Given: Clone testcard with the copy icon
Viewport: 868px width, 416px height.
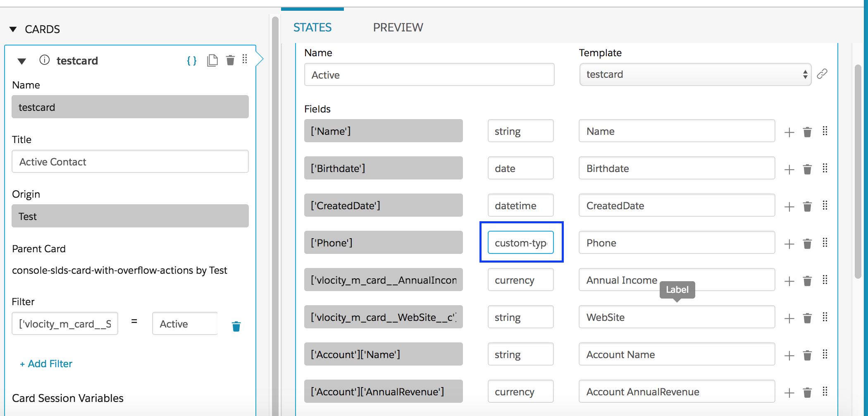Looking at the screenshot, I should tap(212, 60).
